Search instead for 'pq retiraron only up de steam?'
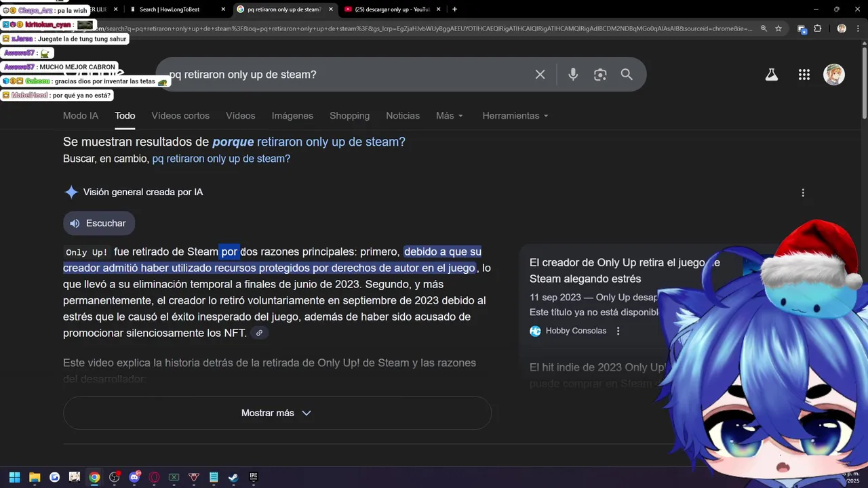This screenshot has width=868, height=488. click(x=221, y=159)
